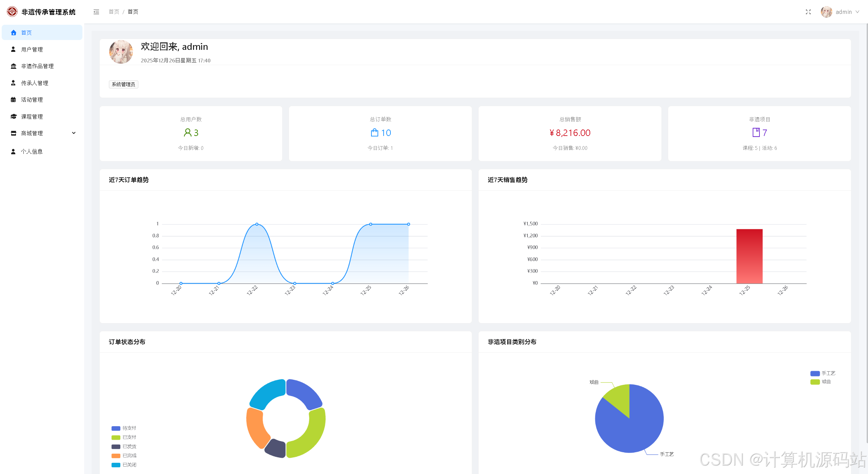The width and height of the screenshot is (868, 474).
Task: Click the activity management calendar icon
Action: pyautogui.click(x=14, y=100)
